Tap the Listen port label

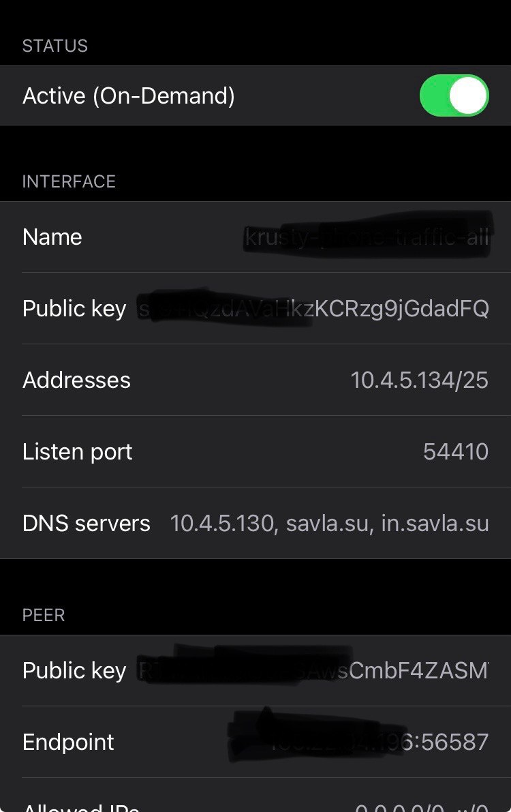[78, 452]
